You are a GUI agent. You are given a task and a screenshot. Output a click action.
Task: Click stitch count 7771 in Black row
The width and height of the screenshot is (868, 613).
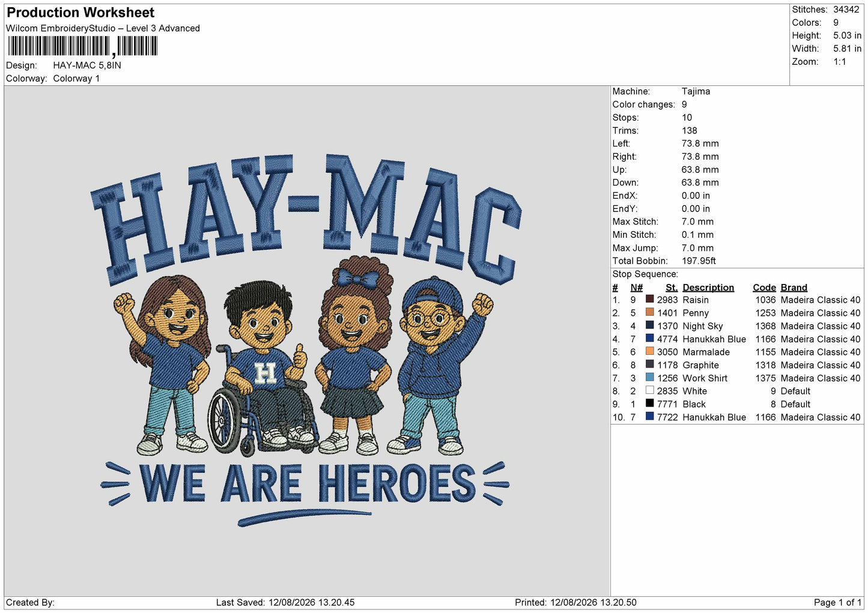click(x=667, y=404)
